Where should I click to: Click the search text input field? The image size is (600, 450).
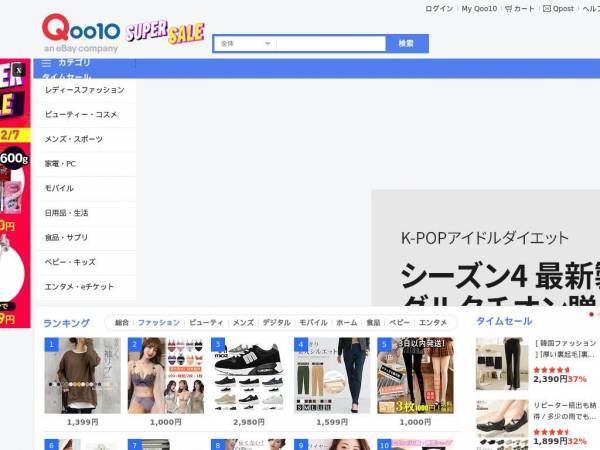point(331,44)
